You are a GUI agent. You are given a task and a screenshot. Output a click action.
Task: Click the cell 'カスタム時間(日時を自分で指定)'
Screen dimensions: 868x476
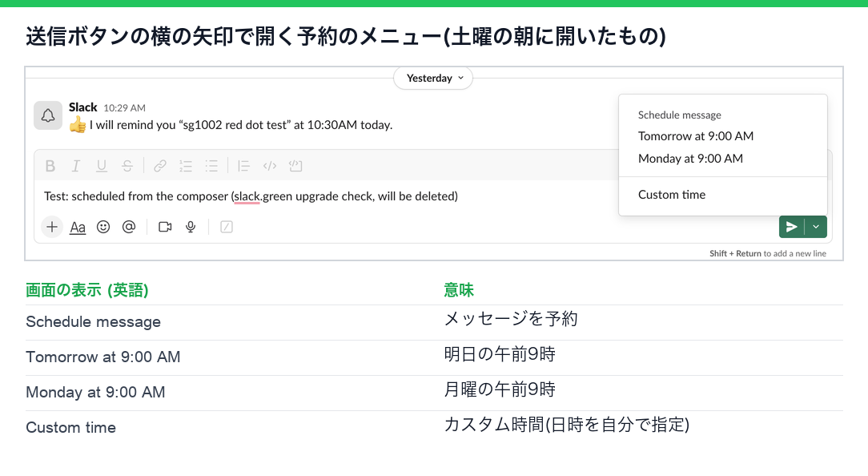(x=567, y=425)
